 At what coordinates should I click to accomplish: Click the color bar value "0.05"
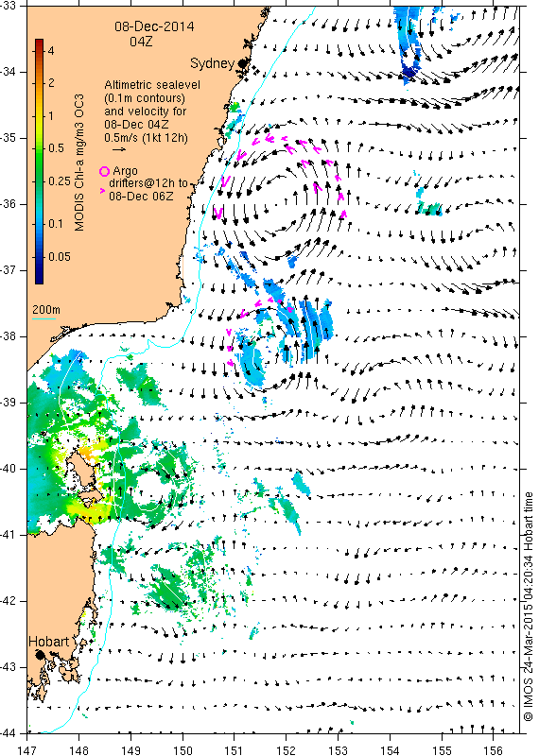[60, 256]
